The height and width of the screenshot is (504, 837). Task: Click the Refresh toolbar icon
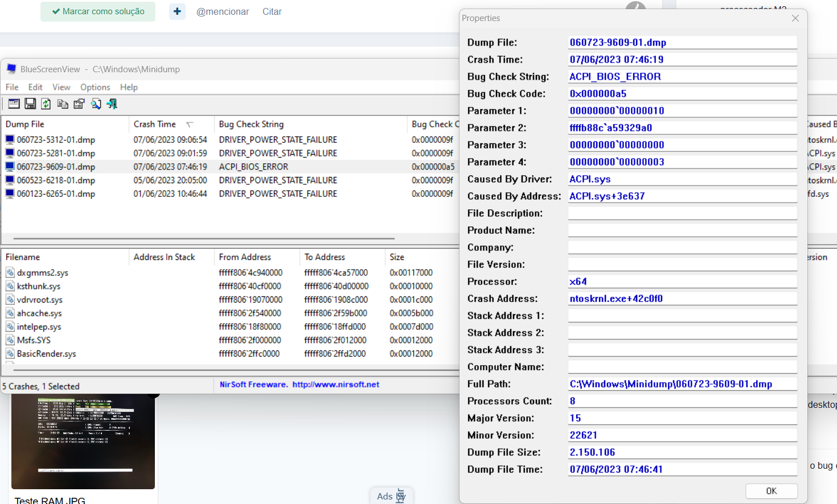click(x=46, y=104)
